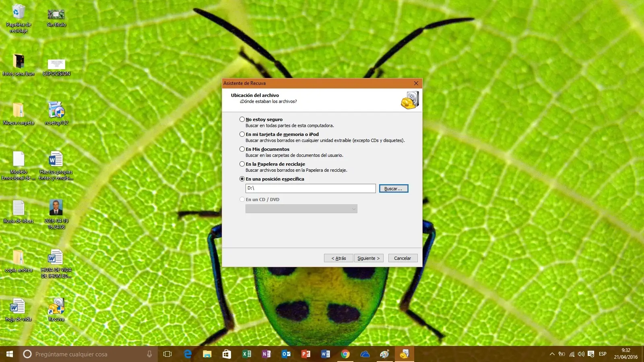Launch OneNote from the taskbar
Screen dimensions: 644x362
click(x=266, y=354)
